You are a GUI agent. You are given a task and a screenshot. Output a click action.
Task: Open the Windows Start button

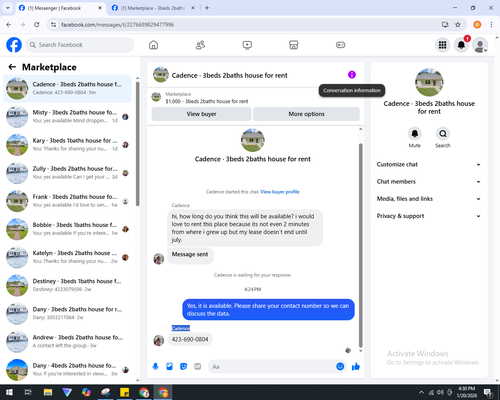[9, 392]
